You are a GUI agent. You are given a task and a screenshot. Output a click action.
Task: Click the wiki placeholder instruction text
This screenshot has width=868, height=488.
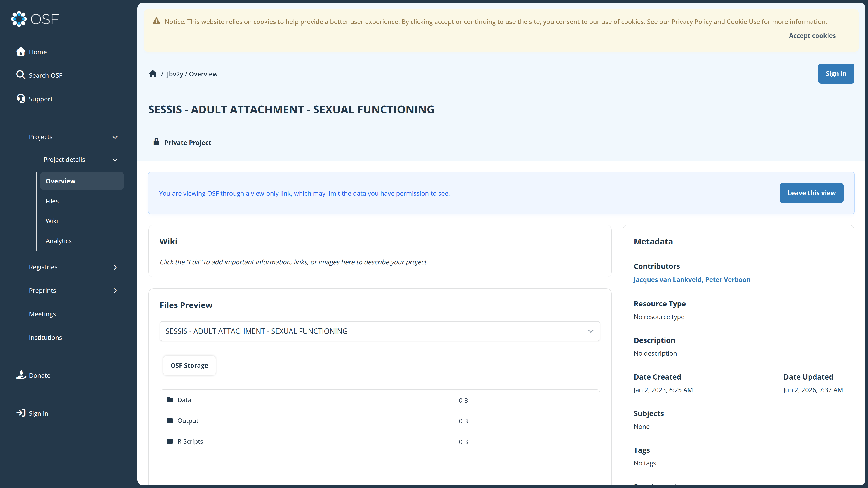294,262
